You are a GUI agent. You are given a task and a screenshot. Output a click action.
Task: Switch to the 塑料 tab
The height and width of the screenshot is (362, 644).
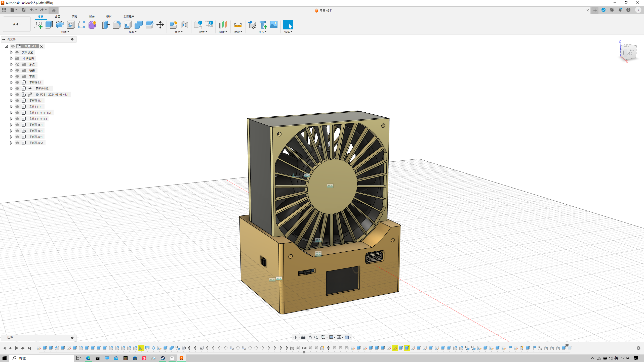109,17
